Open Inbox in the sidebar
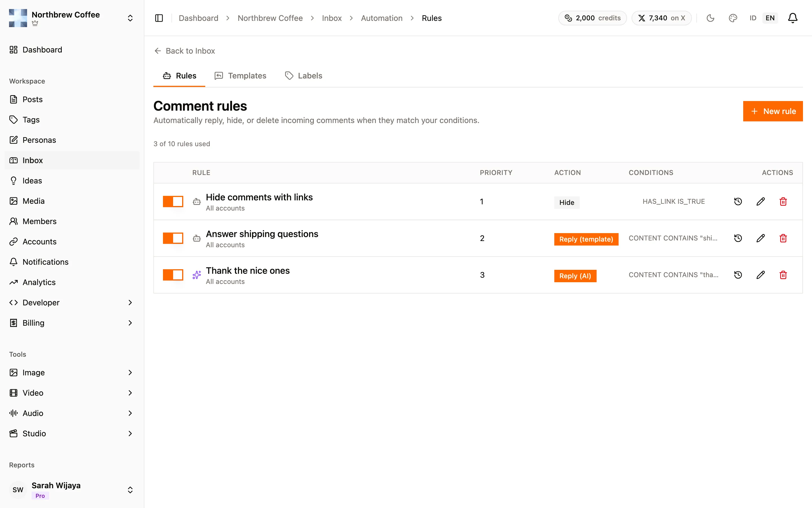Screen dimensions: 812x508 click(72, 160)
